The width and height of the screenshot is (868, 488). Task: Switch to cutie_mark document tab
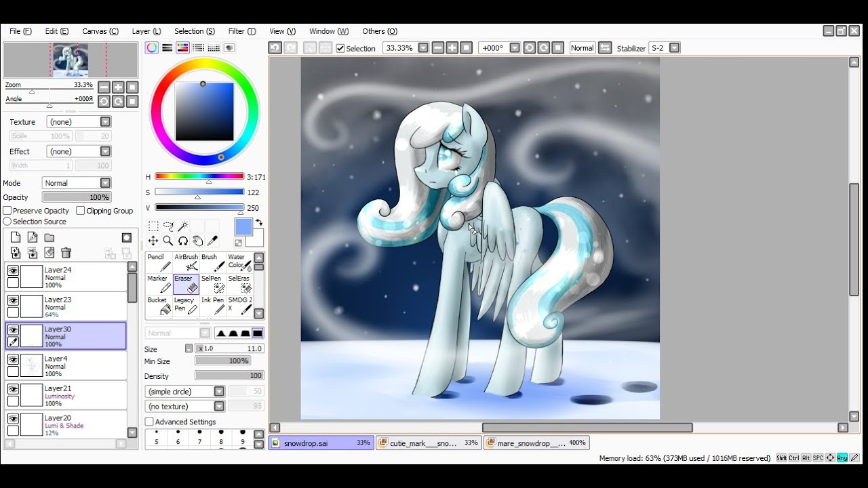coord(429,443)
